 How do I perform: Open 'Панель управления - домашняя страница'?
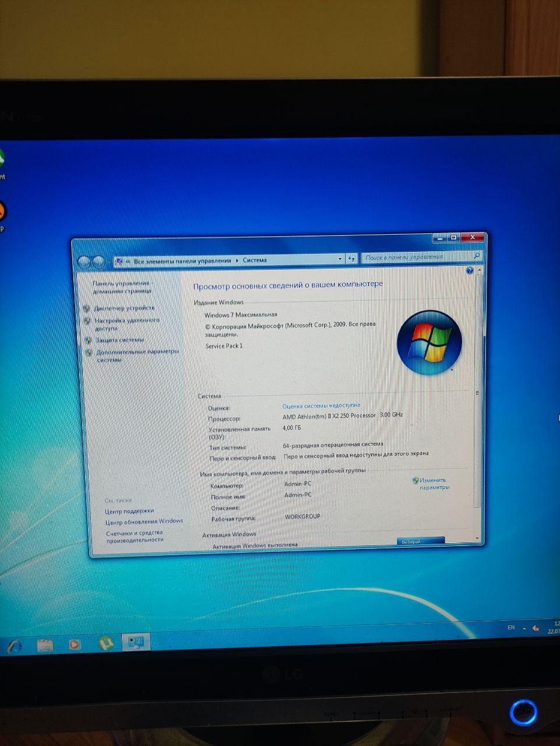(122, 287)
